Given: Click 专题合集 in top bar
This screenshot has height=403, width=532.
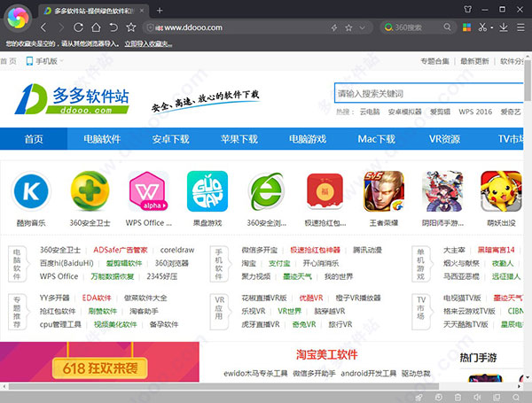Looking at the screenshot, I should [434, 61].
